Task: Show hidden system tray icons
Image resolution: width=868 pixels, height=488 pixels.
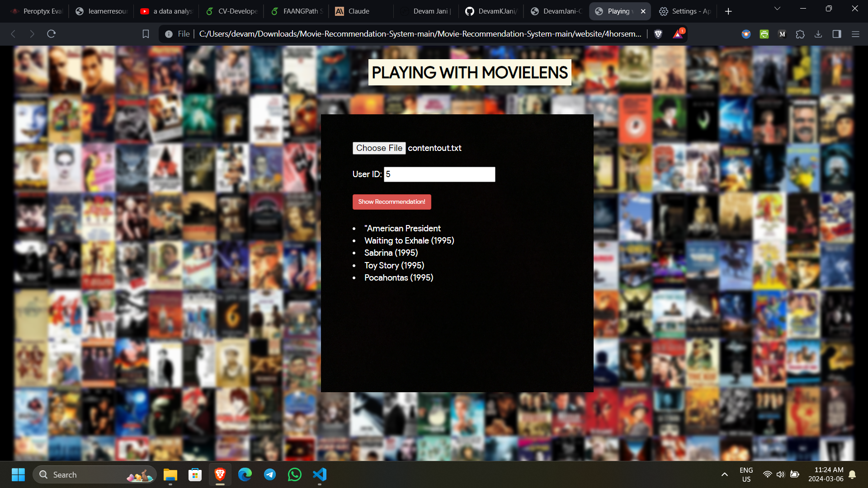Action: click(724, 474)
